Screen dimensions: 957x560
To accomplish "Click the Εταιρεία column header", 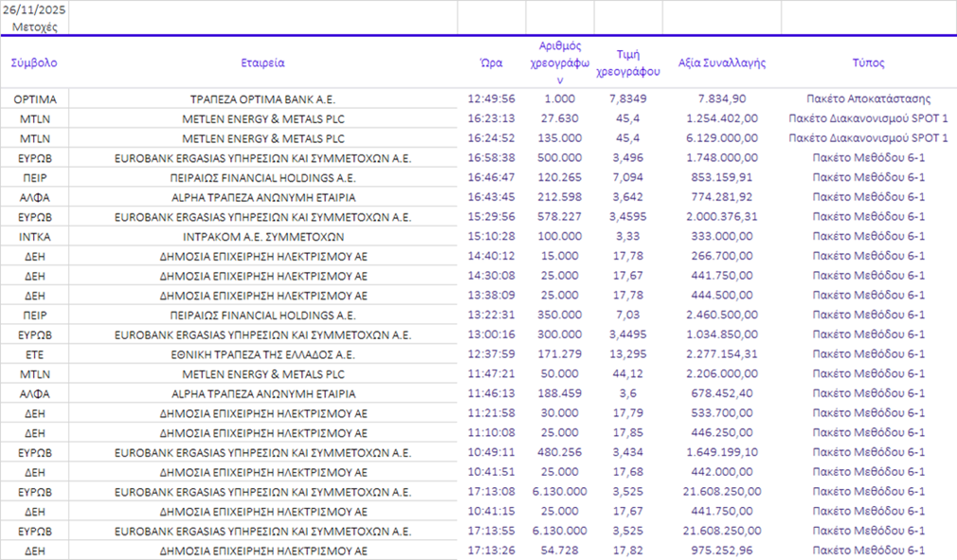I will [x=262, y=63].
